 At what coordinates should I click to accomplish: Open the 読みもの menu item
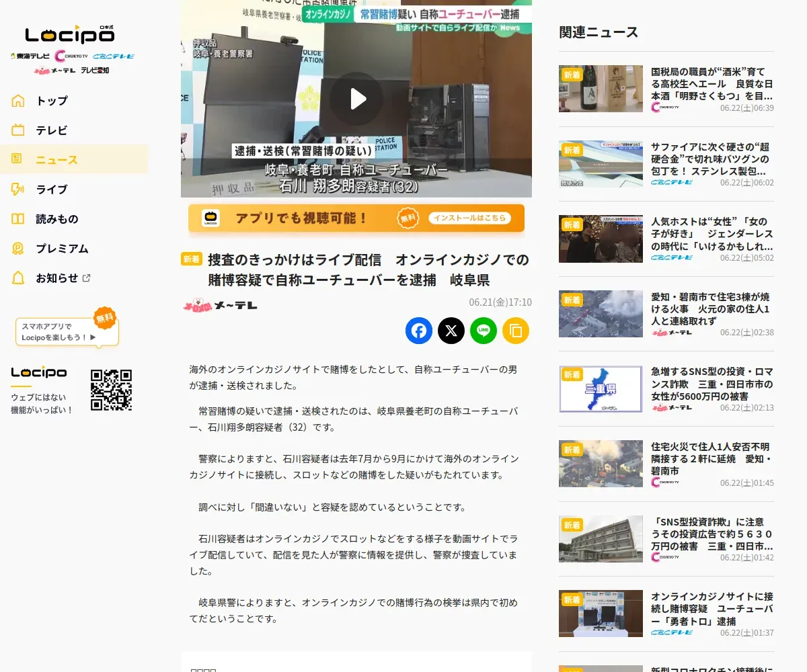(74, 219)
